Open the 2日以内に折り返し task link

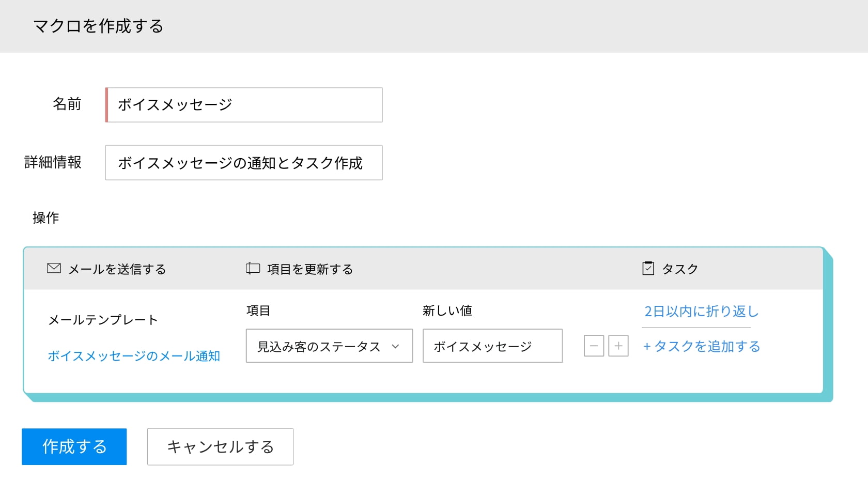point(701,311)
